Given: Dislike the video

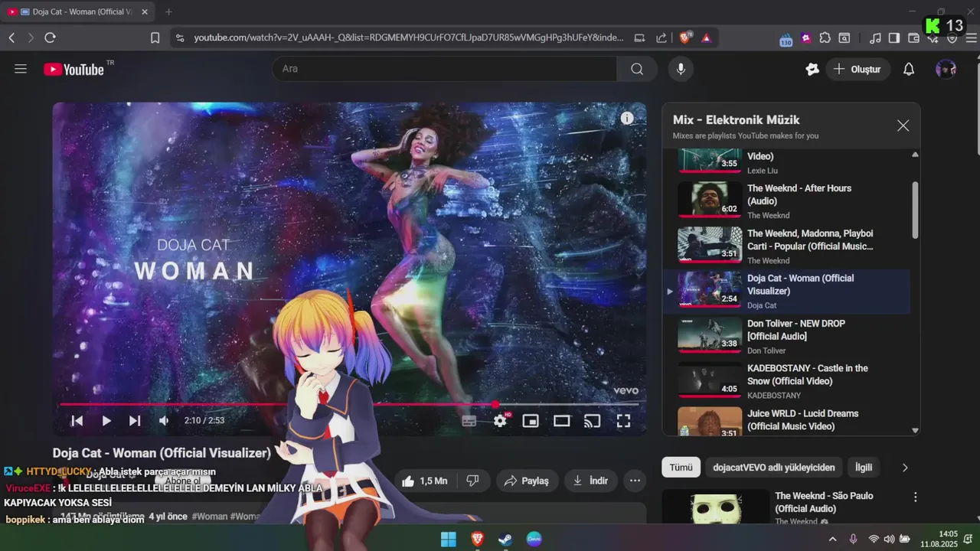Looking at the screenshot, I should pos(473,481).
